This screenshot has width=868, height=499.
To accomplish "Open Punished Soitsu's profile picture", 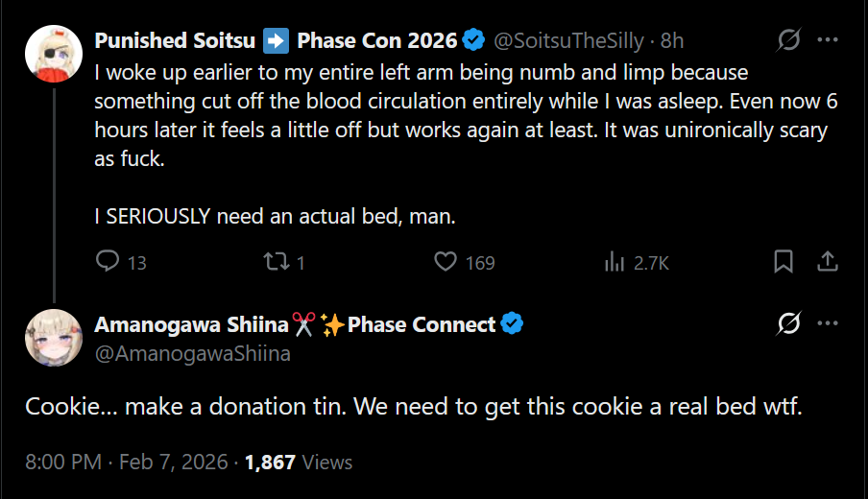I will point(53,55).
